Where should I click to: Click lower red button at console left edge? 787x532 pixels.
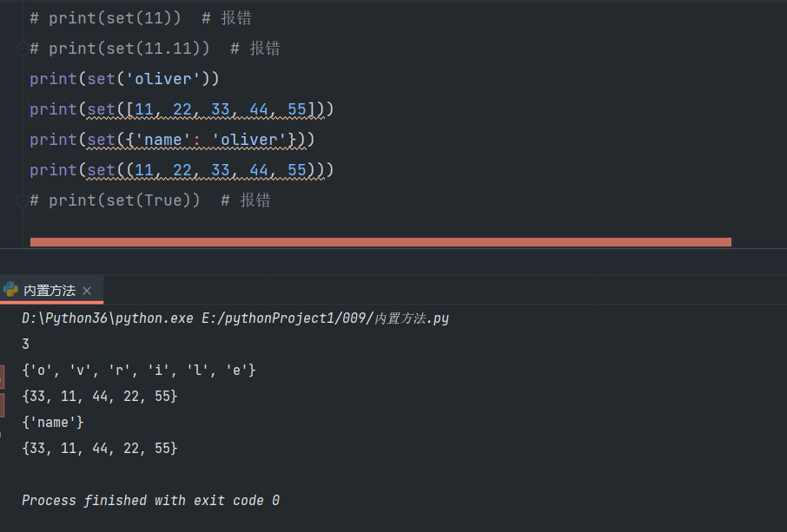2,404
